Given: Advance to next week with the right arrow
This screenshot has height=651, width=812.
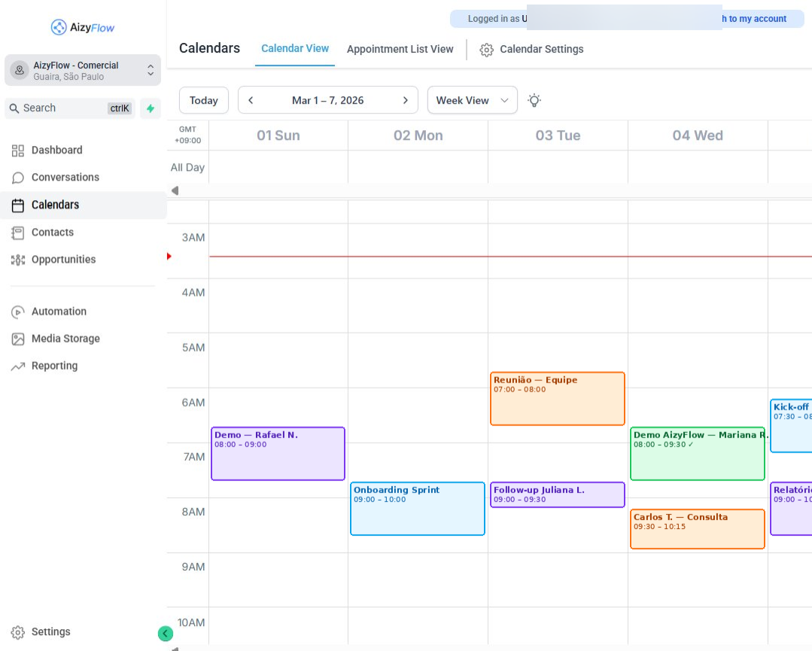Looking at the screenshot, I should click(405, 99).
